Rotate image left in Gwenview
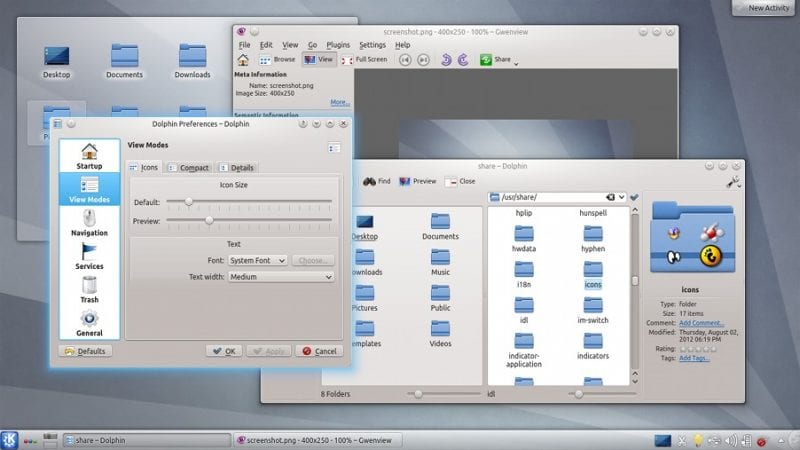This screenshot has width=800, height=450. pos(446,60)
